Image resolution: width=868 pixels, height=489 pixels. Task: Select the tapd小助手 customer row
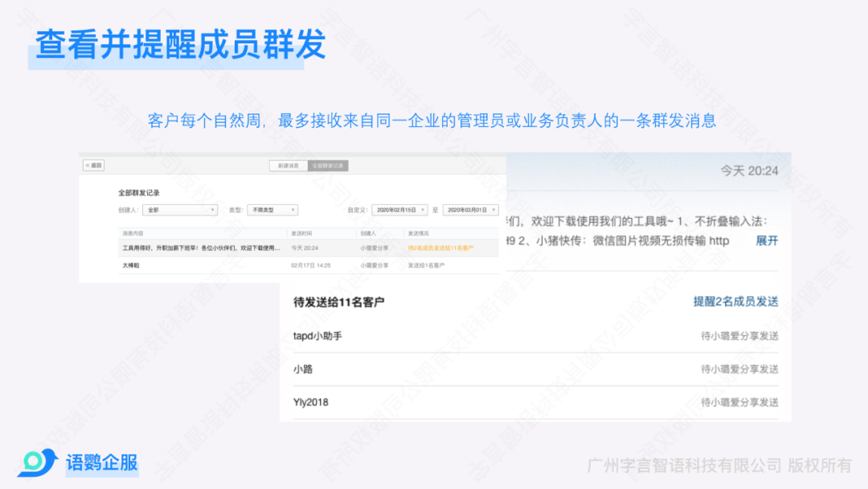pos(318,336)
